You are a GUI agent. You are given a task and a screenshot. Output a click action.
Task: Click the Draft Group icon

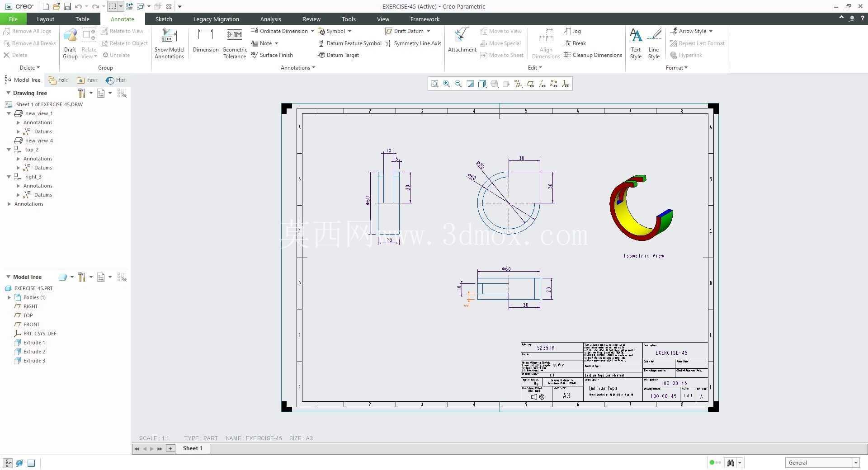[x=70, y=43]
